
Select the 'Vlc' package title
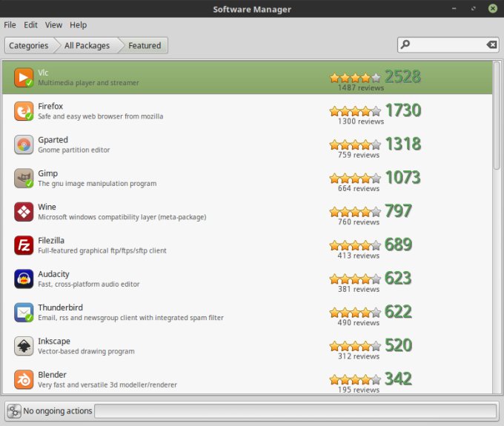[x=43, y=73]
